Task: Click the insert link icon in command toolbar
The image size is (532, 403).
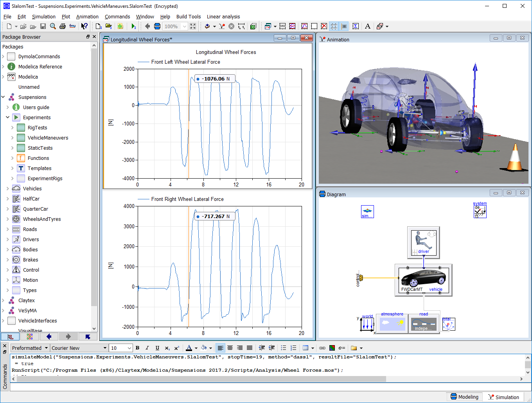Action: 322,348
